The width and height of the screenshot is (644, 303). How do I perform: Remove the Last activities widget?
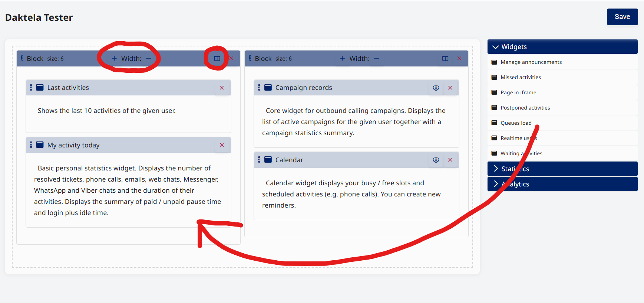[222, 88]
